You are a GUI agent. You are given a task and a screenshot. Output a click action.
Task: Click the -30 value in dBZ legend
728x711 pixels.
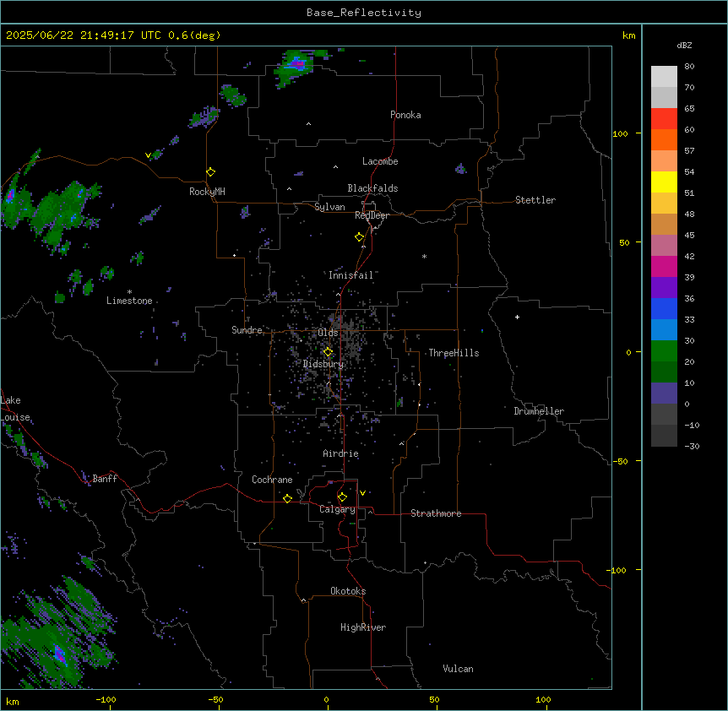click(692, 446)
